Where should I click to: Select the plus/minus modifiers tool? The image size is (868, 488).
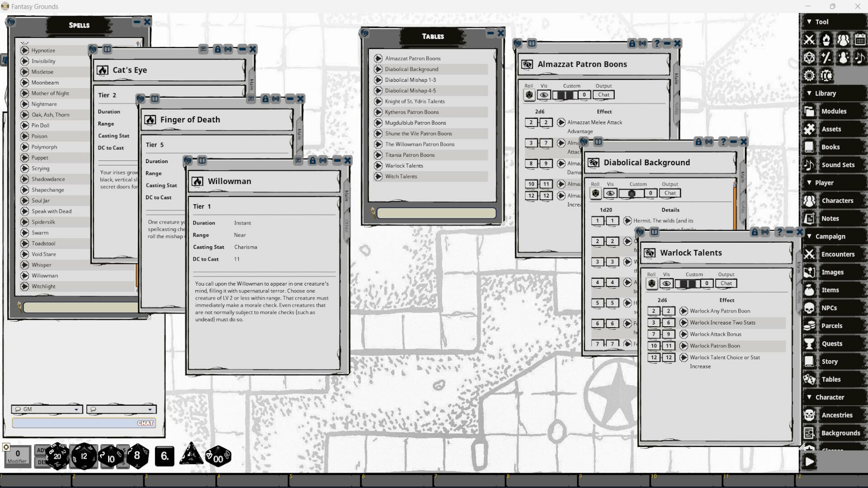(x=826, y=58)
